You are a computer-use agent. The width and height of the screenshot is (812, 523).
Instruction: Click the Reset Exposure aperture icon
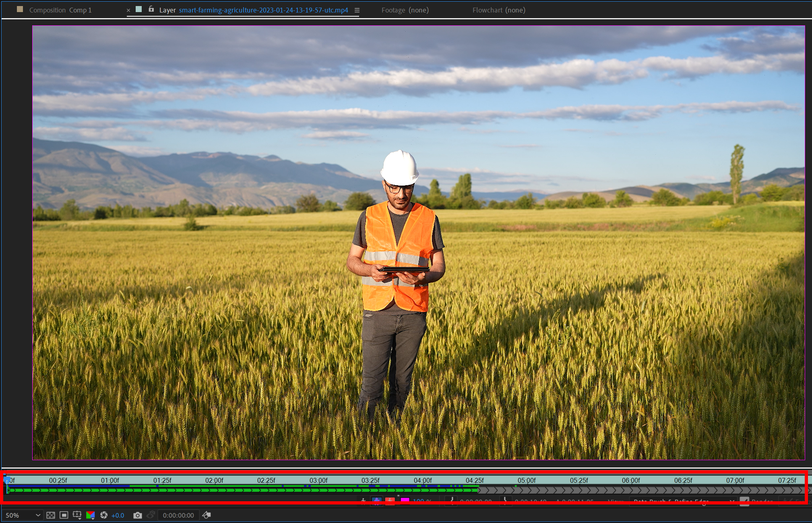pos(104,515)
